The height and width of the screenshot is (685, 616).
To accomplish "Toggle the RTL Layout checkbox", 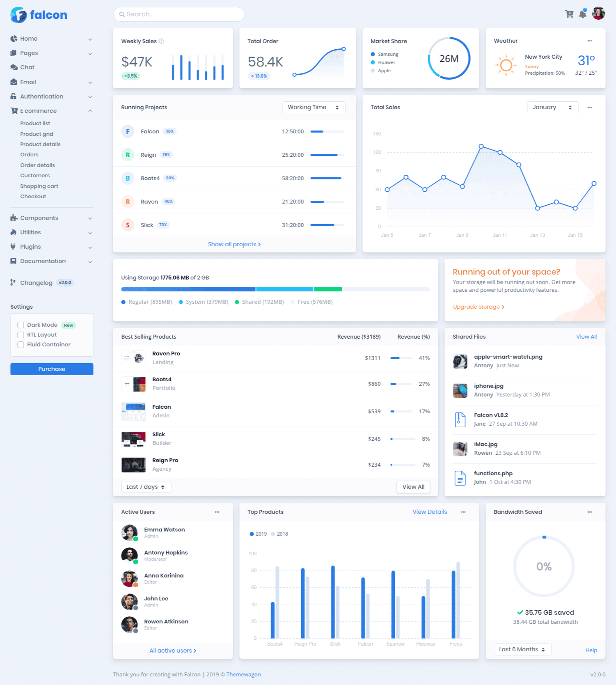I will pyautogui.click(x=21, y=335).
